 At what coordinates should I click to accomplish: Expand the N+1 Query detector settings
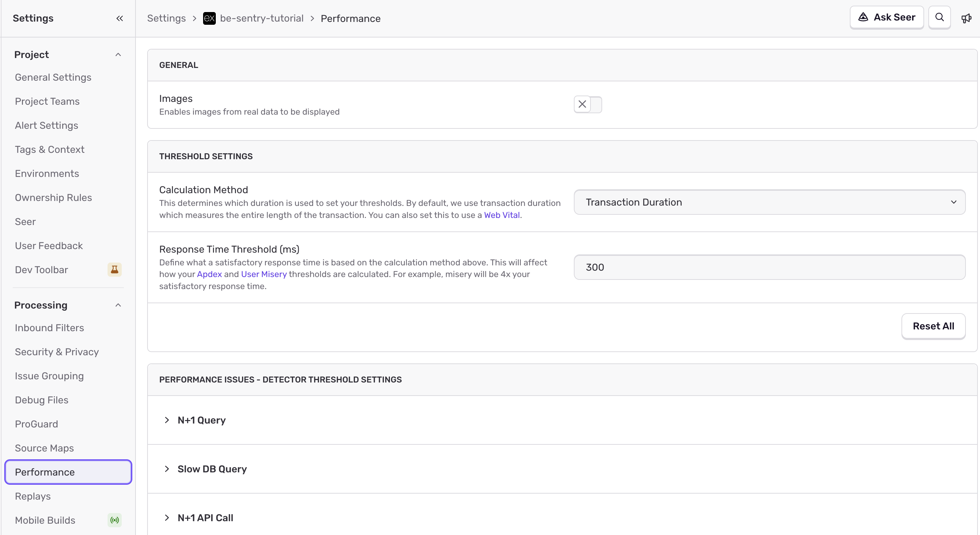pyautogui.click(x=167, y=420)
